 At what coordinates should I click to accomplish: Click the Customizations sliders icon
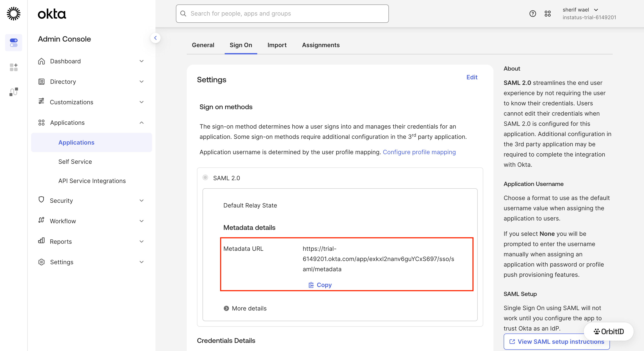[x=41, y=101]
